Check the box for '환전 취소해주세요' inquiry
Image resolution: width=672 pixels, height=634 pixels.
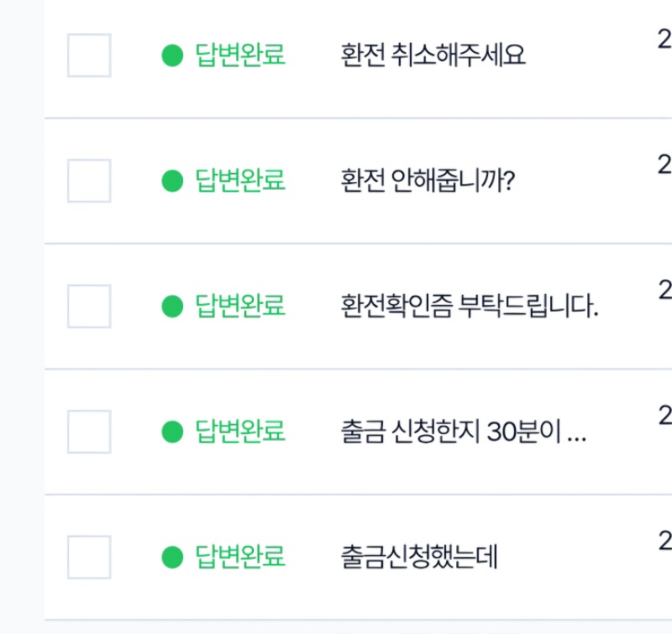click(89, 55)
